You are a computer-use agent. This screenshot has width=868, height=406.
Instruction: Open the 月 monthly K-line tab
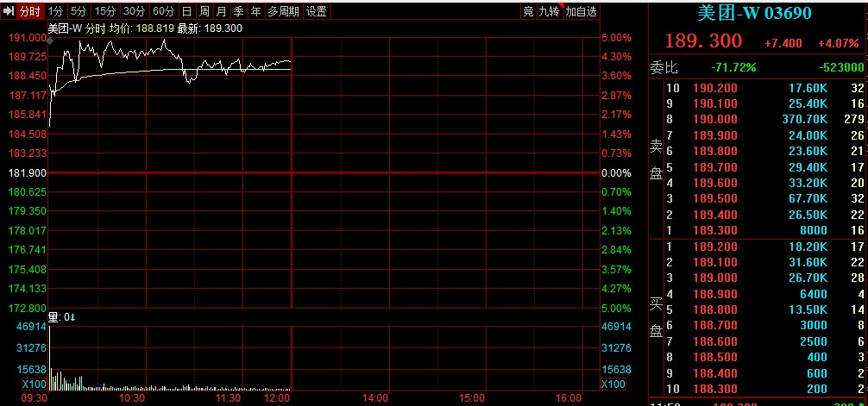222,11
